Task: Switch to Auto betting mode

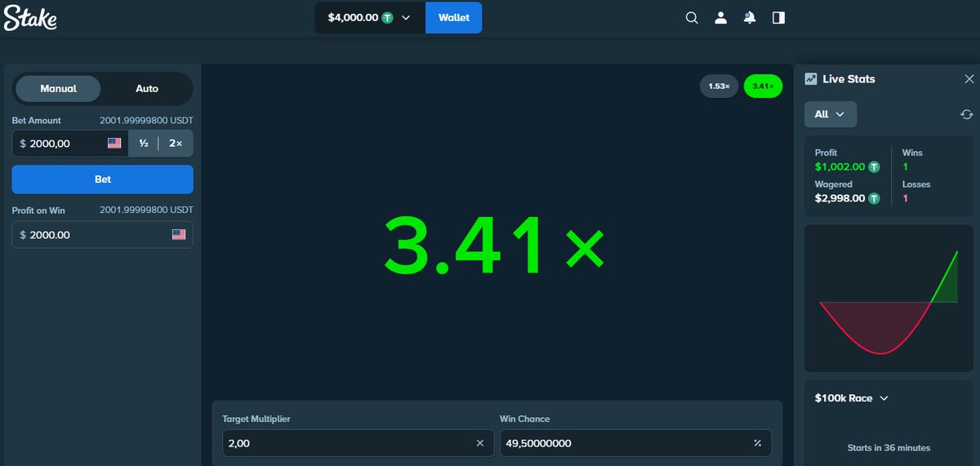Action: tap(147, 88)
